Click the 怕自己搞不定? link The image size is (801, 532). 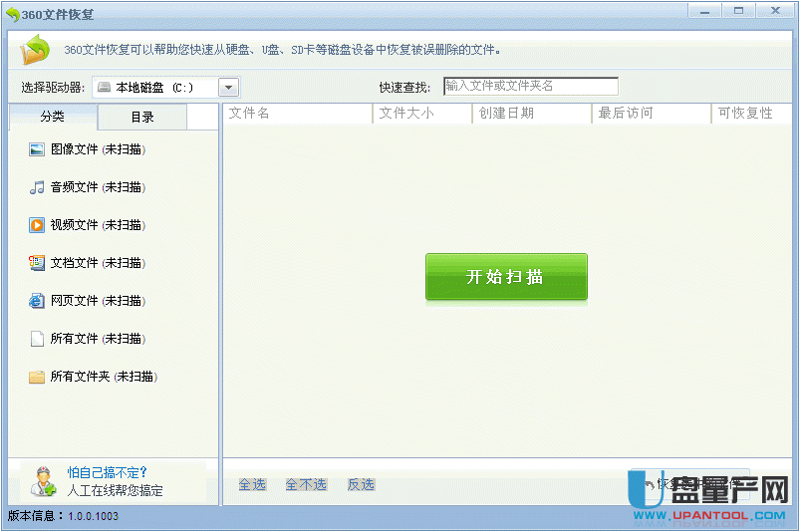click(x=107, y=472)
